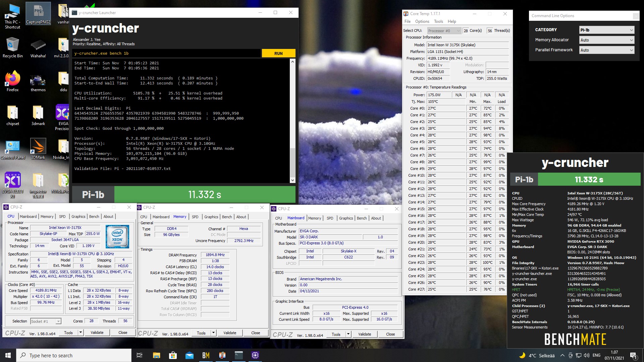Image resolution: width=644 pixels, height=362 pixels.
Task: Expand Tools dropdown arrow in first CPU-Z
Action: (x=80, y=333)
